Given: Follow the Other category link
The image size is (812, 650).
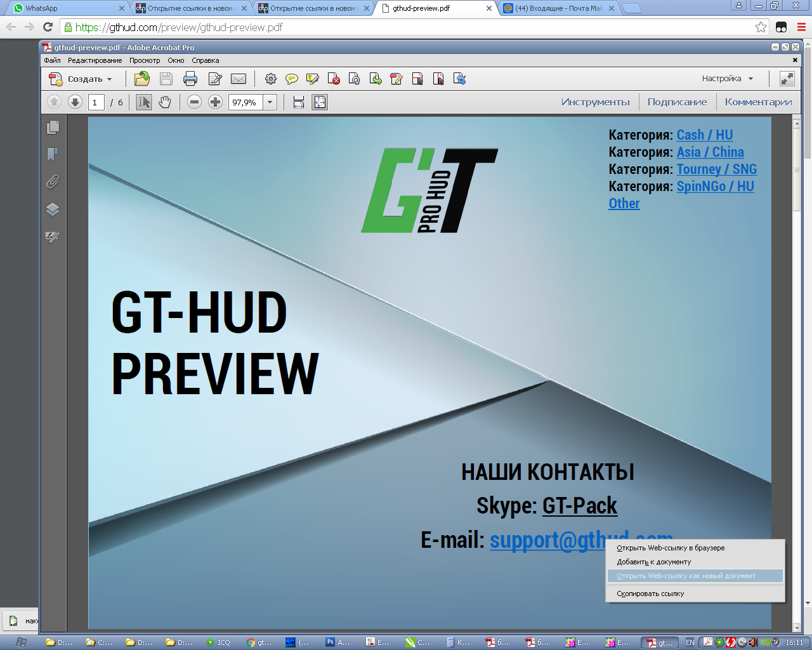Looking at the screenshot, I should tap(624, 204).
